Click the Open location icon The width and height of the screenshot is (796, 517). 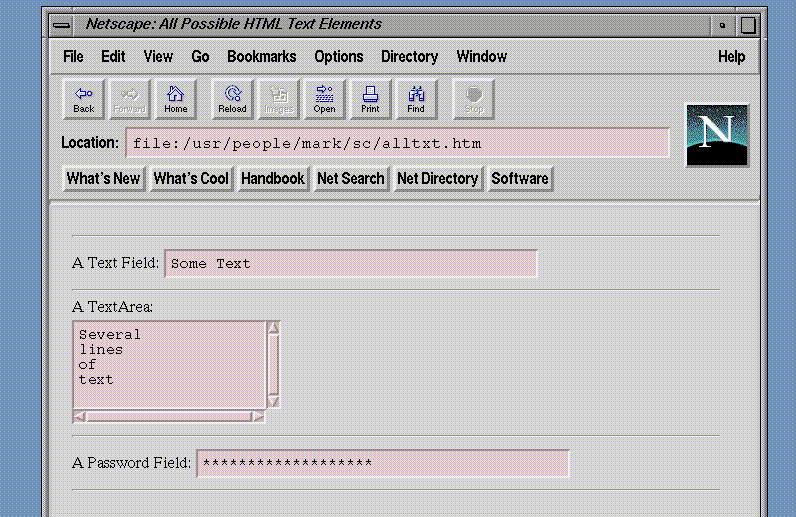tap(324, 99)
